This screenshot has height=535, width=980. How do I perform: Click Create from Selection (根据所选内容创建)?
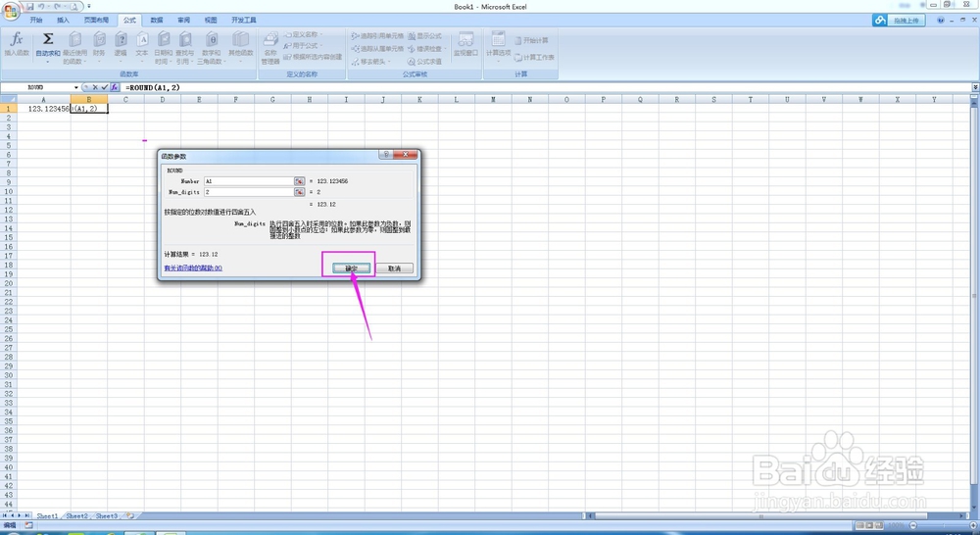point(313,57)
